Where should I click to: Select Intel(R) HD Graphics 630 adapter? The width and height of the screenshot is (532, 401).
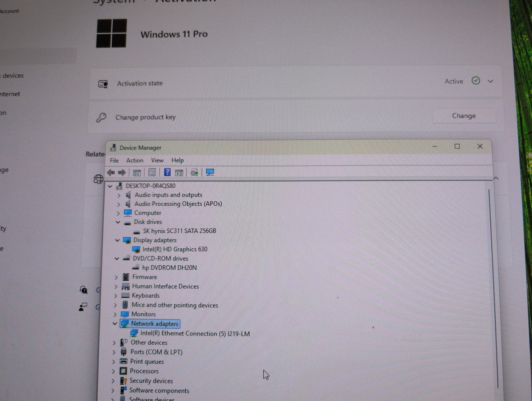coord(175,249)
